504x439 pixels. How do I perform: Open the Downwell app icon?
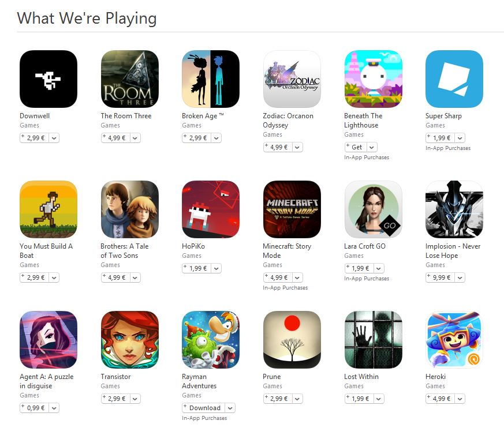click(x=48, y=79)
